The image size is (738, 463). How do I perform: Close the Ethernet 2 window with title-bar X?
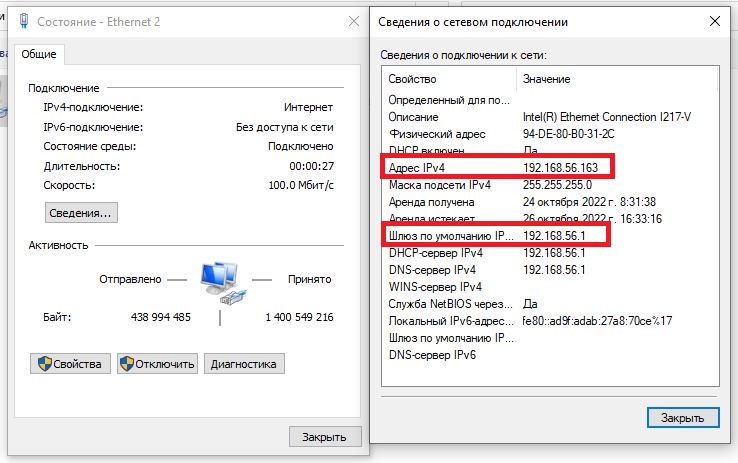point(351,20)
